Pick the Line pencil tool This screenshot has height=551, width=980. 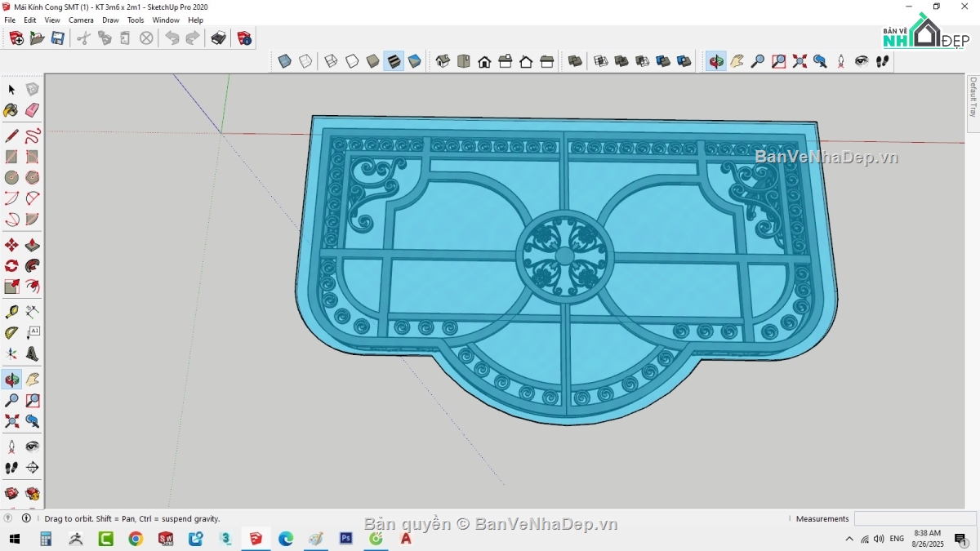click(x=11, y=136)
